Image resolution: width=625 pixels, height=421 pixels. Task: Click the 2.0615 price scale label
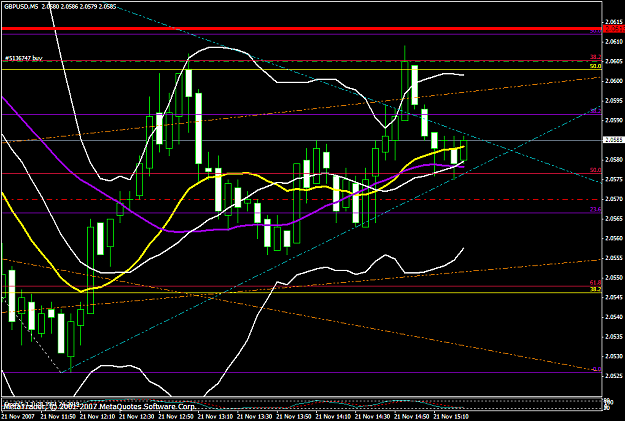pyautogui.click(x=613, y=22)
